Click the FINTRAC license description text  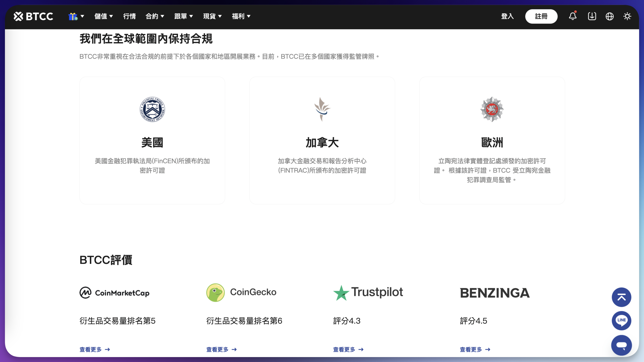322,166
